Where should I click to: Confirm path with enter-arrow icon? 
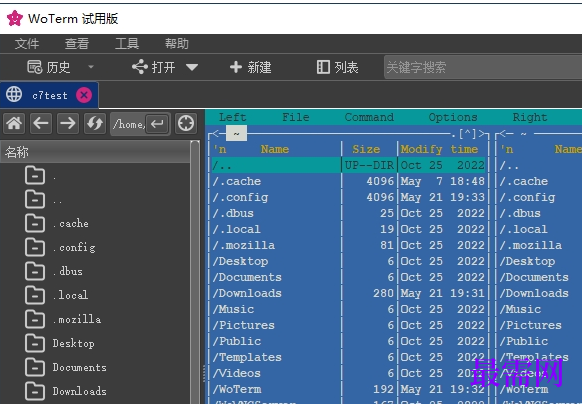click(x=157, y=124)
